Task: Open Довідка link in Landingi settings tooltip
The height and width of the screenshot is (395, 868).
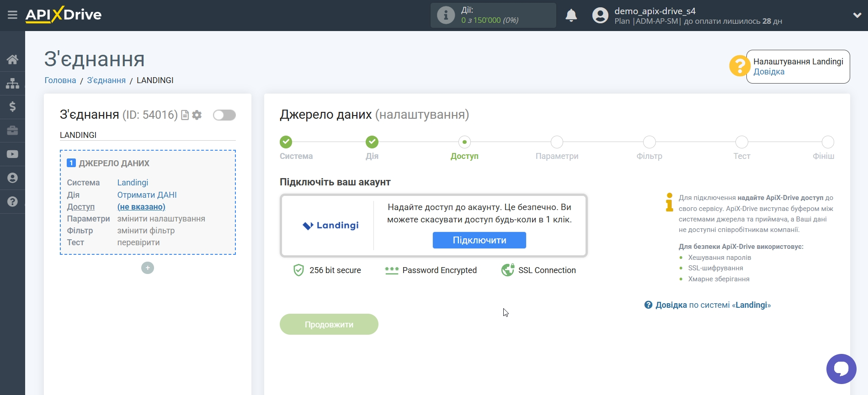Action: (x=769, y=72)
